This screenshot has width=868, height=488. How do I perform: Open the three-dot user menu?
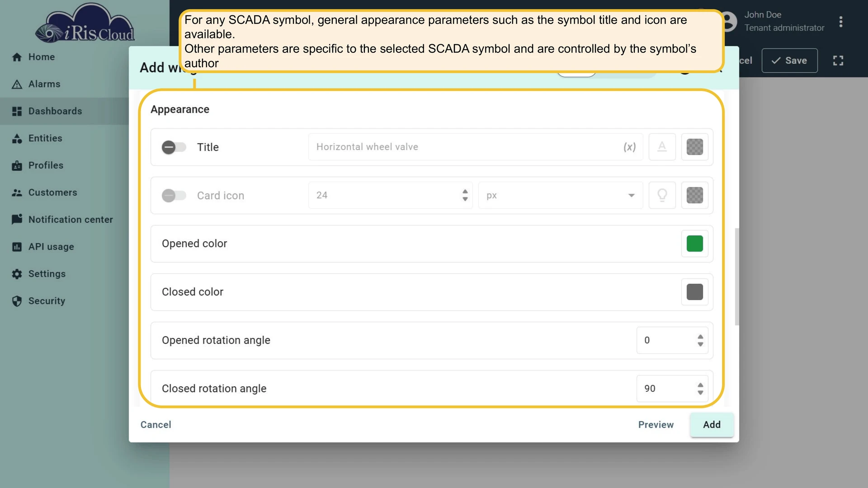(841, 22)
